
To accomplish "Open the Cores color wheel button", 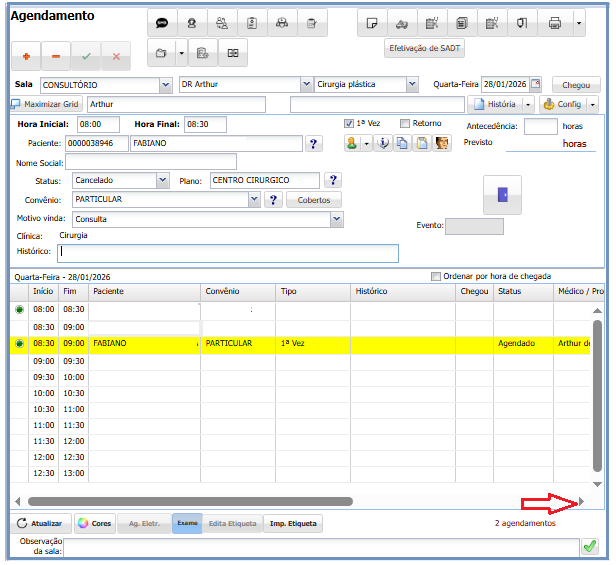I will click(95, 523).
